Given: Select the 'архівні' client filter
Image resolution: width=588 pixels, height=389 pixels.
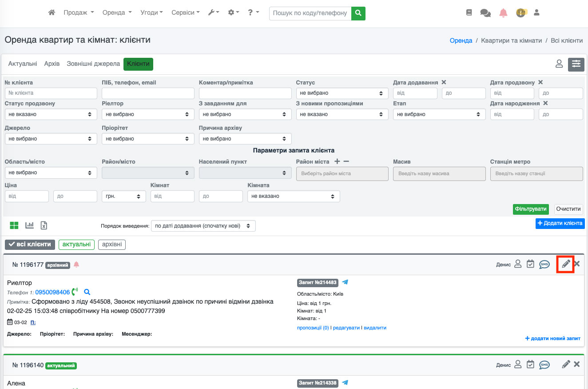Looking at the screenshot, I should click(x=112, y=245).
